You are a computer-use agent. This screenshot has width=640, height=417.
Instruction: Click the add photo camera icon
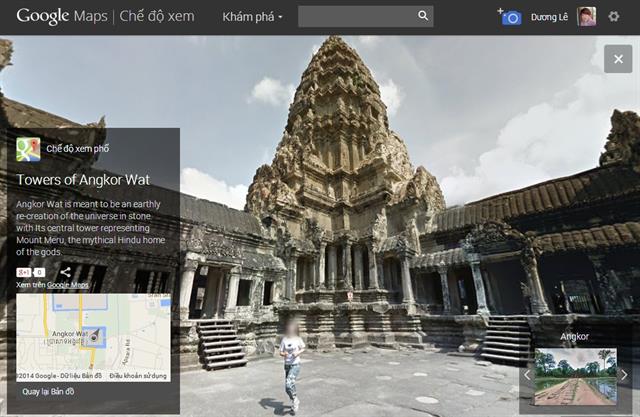pyautogui.click(x=509, y=17)
